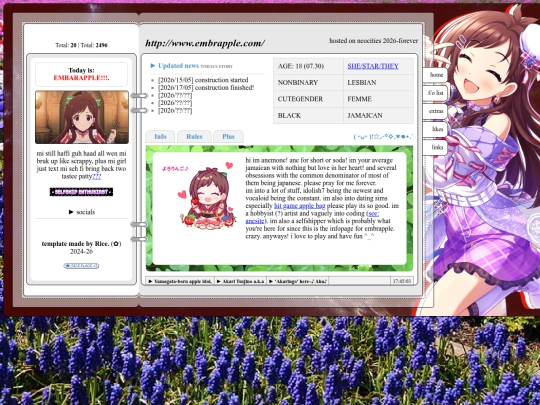This screenshot has height=405, width=540.
Task: Open the likes side tab
Action: click(435, 129)
